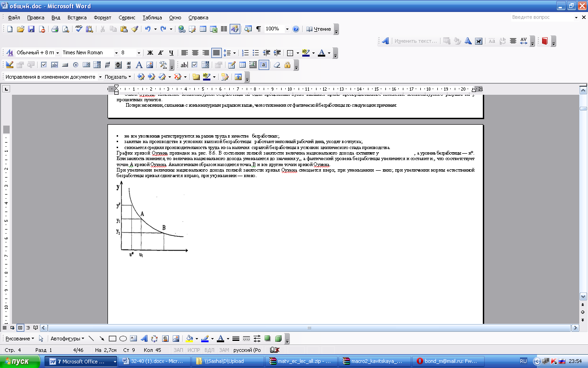Toggle justified alignment
Screen dimensions: 588x368
216,53
